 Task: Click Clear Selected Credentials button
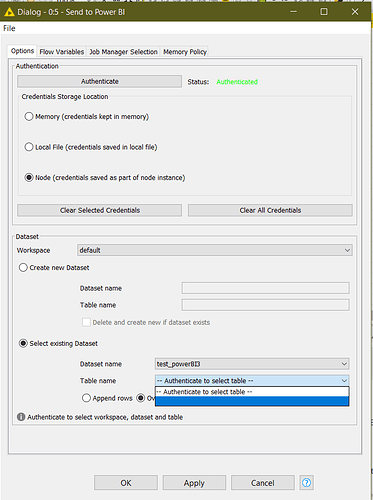pyautogui.click(x=99, y=210)
